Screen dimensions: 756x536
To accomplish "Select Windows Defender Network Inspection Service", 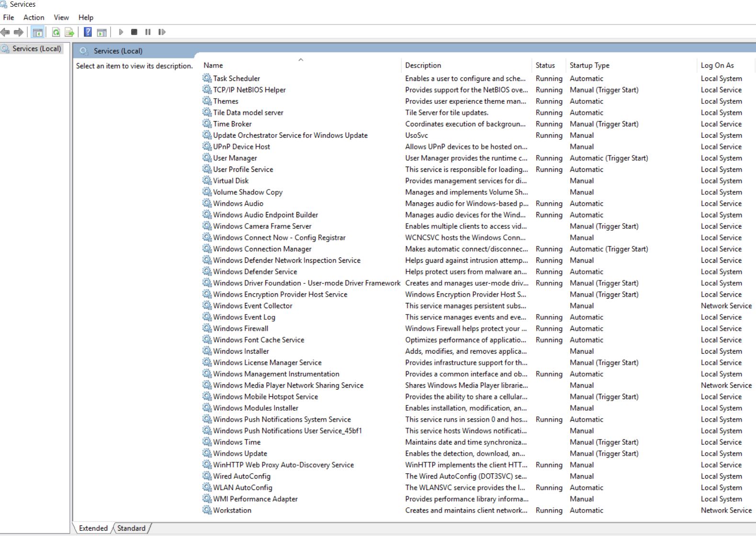I will 287,260.
